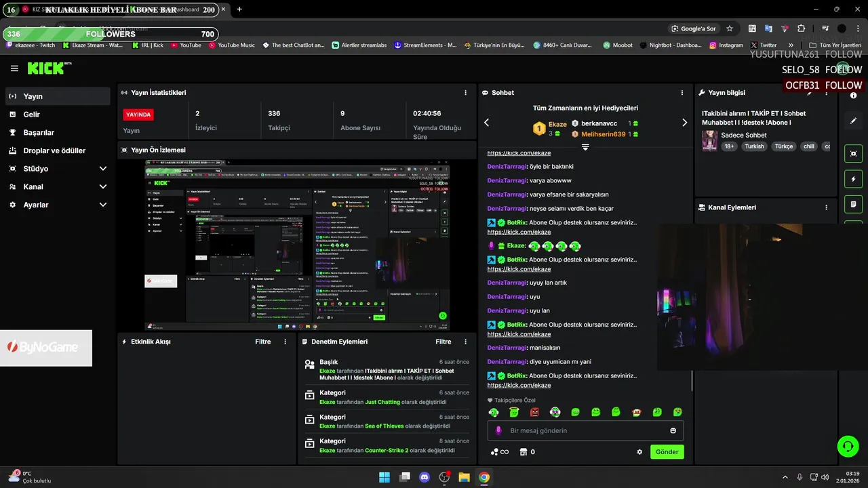Click the YAYINDA live badge
The height and width of the screenshot is (488, 868).
[138, 115]
